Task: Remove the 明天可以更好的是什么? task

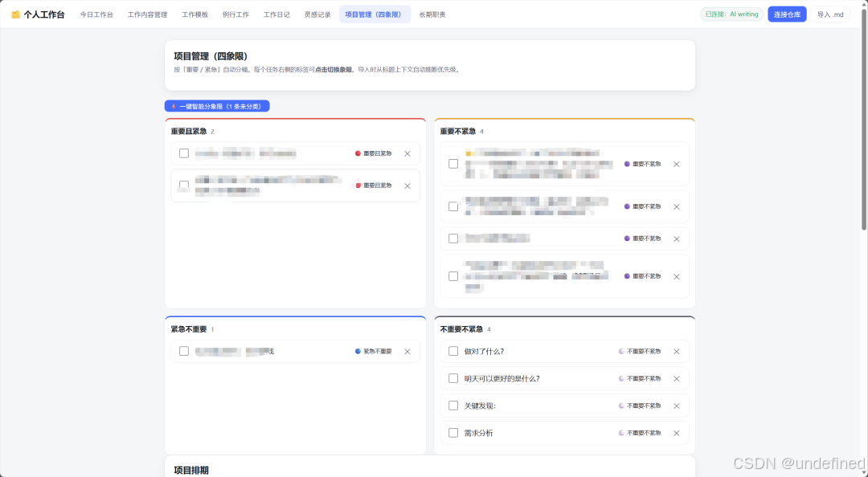Action: coord(676,378)
